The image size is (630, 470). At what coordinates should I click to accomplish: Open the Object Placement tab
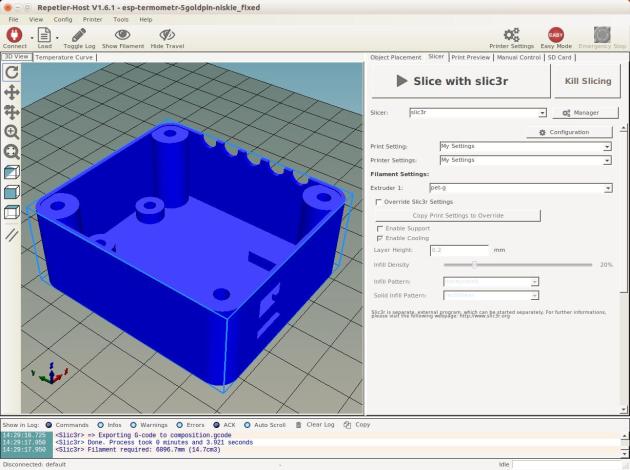coord(396,57)
